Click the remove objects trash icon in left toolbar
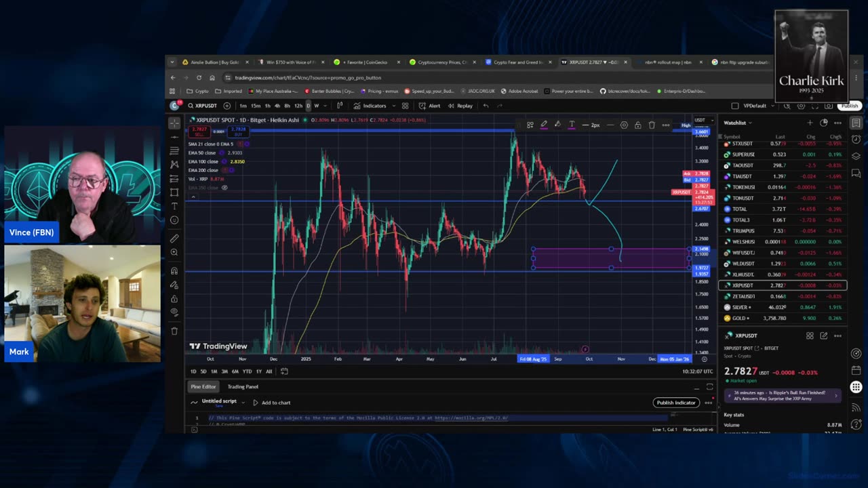This screenshot has height=488, width=868. [174, 331]
